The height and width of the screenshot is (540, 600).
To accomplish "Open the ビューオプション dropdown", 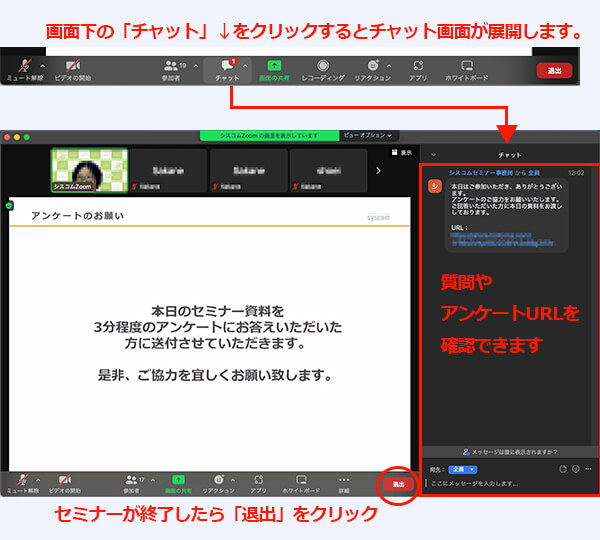I will [368, 135].
